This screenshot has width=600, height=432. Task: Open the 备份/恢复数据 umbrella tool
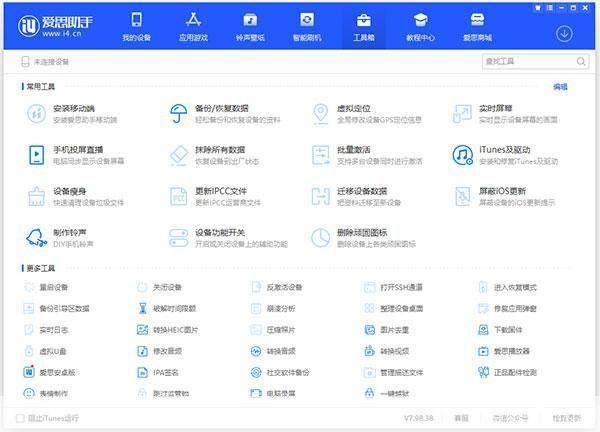(180, 113)
